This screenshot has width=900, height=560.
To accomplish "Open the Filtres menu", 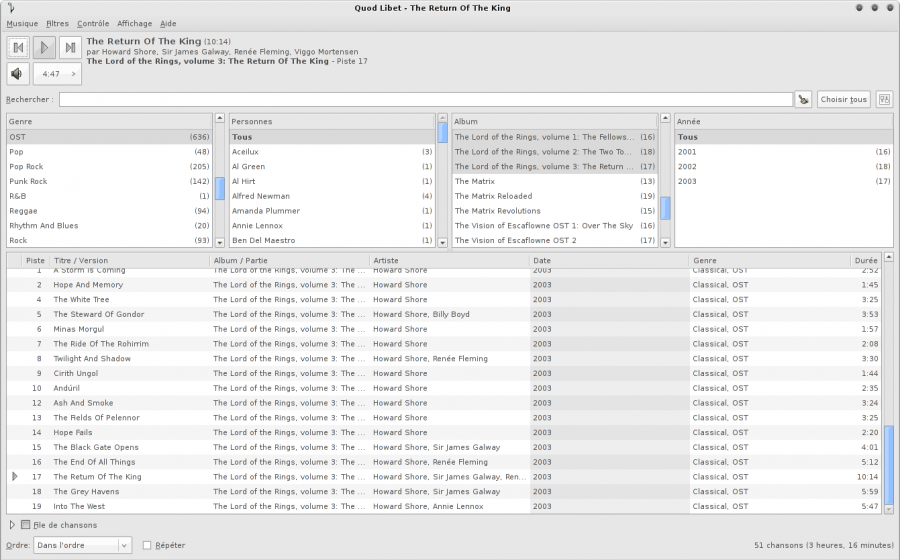I will coord(57,24).
